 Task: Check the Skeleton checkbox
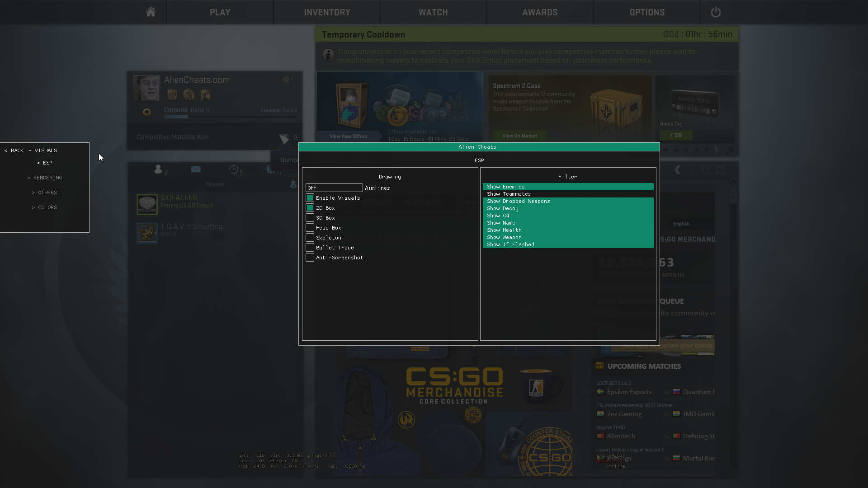310,238
